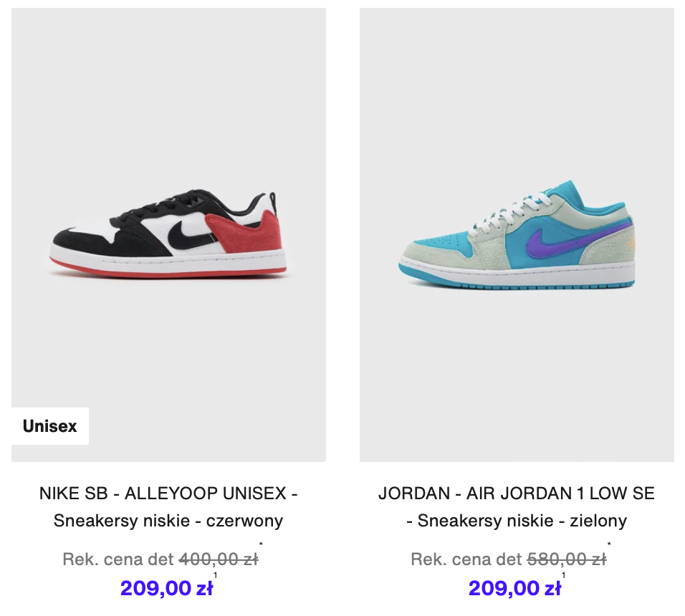
Task: Open the JORDAN - AIR JORDAN 1 LOW SE title
Action: point(517,494)
